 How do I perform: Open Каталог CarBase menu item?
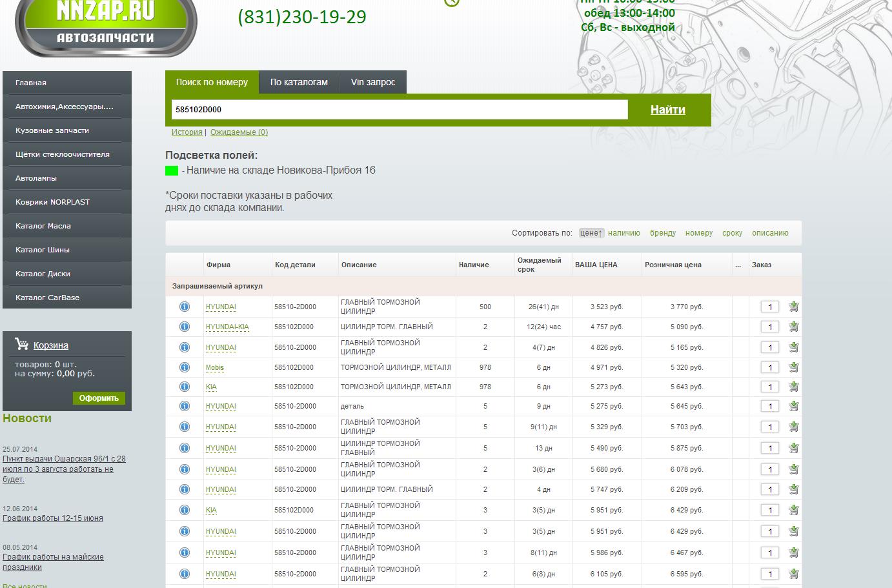click(67, 298)
